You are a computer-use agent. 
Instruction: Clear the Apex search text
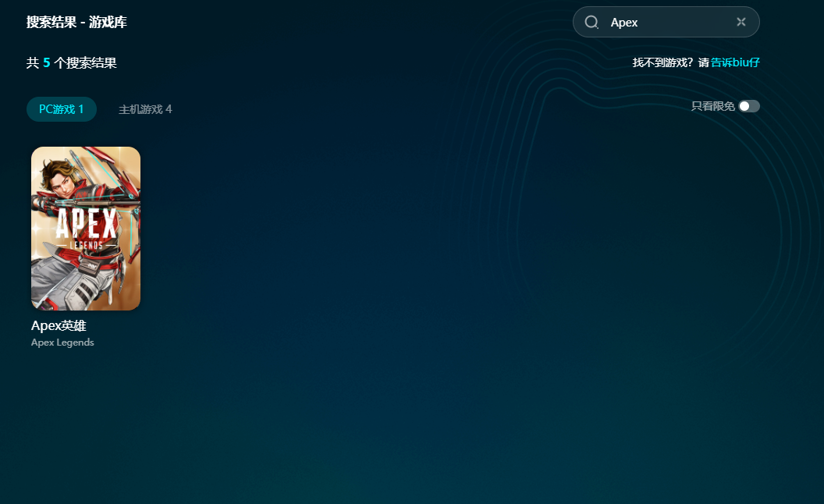[x=741, y=22]
